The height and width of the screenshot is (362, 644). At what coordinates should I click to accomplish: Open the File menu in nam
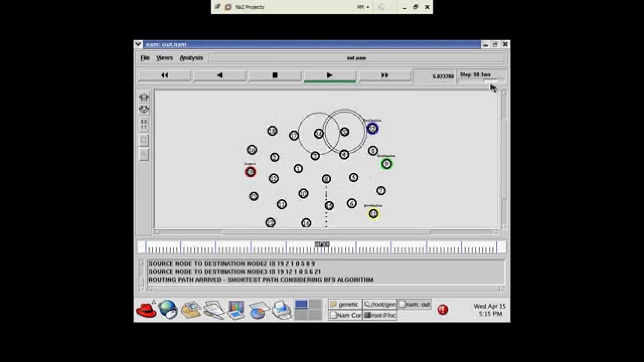pos(145,58)
